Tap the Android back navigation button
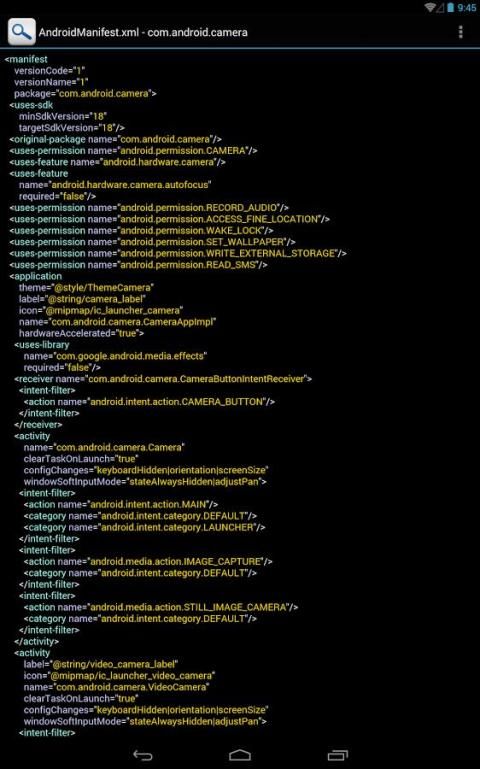Screen dimensions: 480x769 (143, 755)
